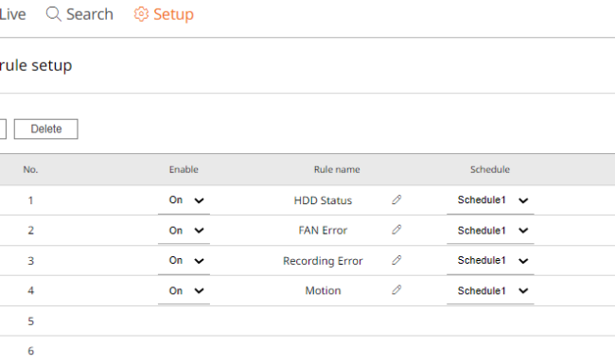Click the Setup gear icon
The width and height of the screenshot is (615, 364).
[x=141, y=14]
